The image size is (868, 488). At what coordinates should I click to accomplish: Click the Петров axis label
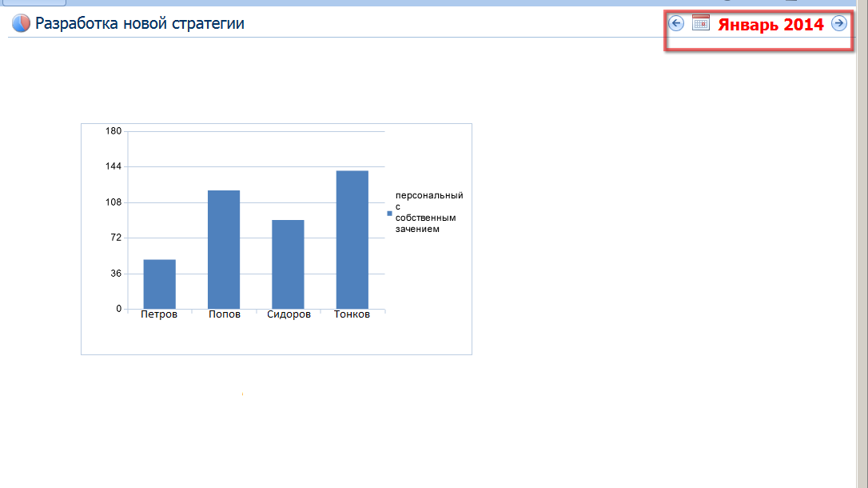click(x=159, y=315)
